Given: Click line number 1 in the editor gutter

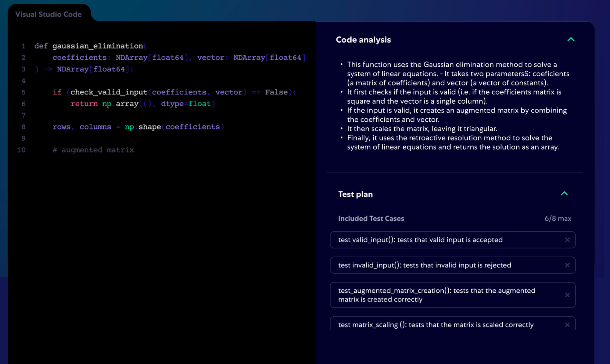Looking at the screenshot, I should (23, 46).
